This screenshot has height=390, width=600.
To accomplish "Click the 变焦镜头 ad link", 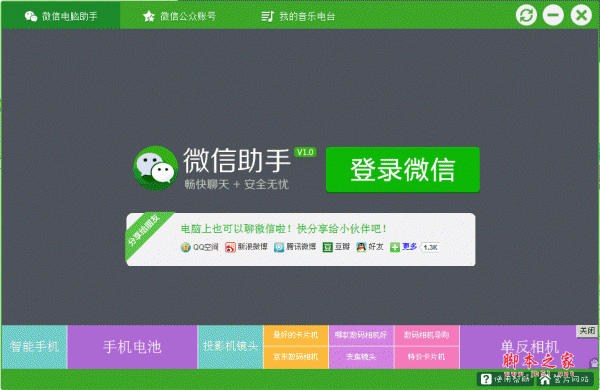I will coord(361,357).
